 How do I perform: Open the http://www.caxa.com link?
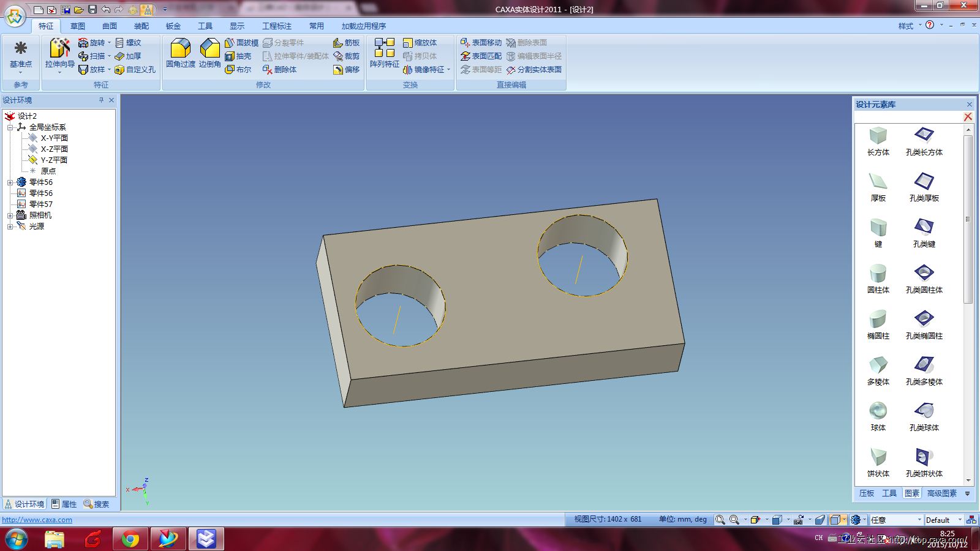pyautogui.click(x=37, y=520)
